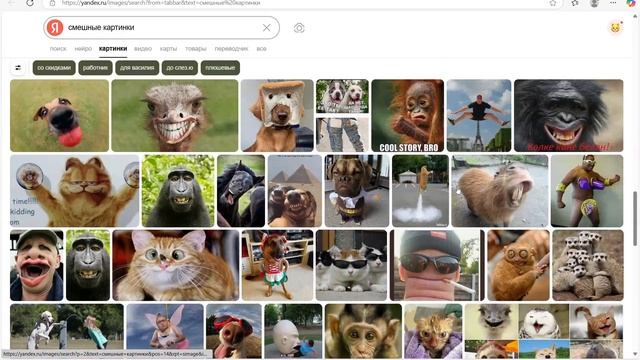Switch to the 'нейро' tab
The width and height of the screenshot is (640, 360).
[83, 49]
